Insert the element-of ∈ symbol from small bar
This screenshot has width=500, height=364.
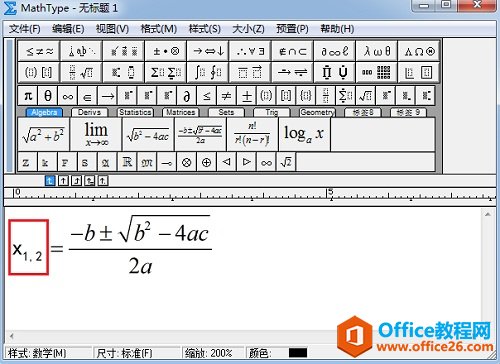pyautogui.click(x=88, y=96)
